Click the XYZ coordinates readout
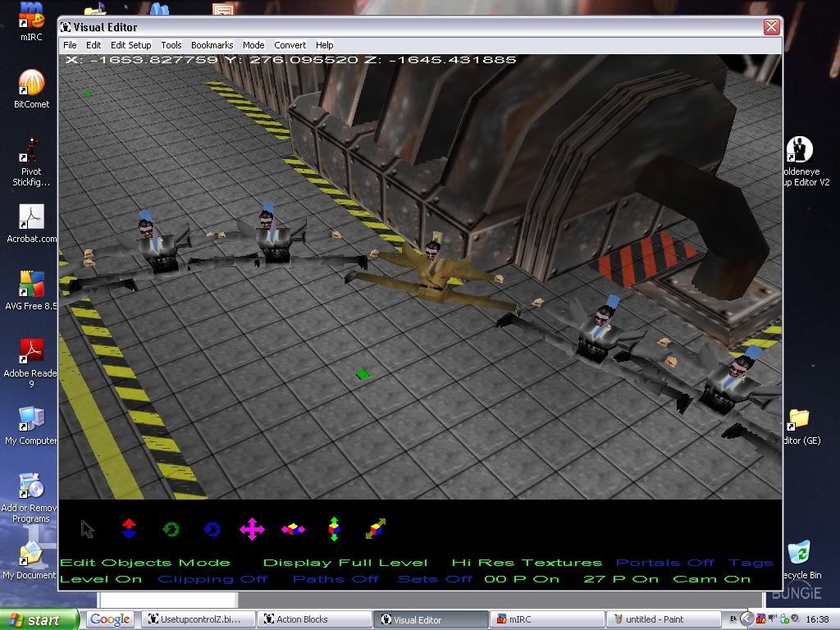Viewport: 840px width, 630px height. (x=291, y=59)
